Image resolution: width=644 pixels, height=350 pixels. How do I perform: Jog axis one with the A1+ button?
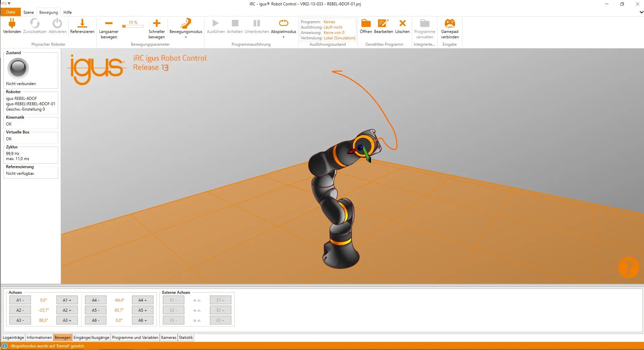coord(66,300)
